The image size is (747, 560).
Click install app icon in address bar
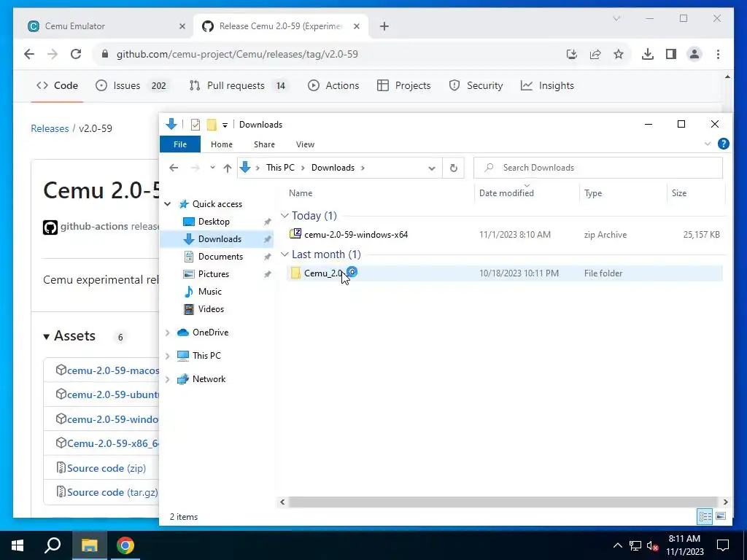click(572, 54)
